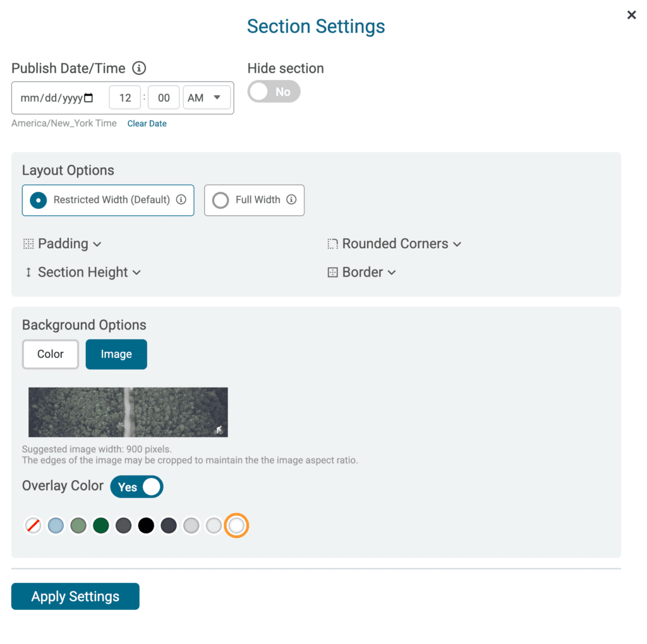
Task: Click info icon next to Full Width
Action: tap(291, 200)
